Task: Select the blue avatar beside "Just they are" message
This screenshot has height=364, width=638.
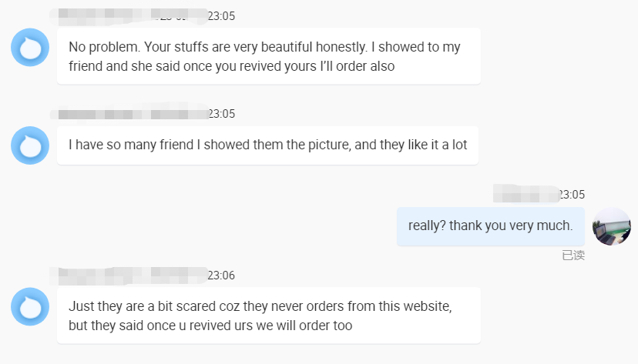Action: (x=30, y=307)
